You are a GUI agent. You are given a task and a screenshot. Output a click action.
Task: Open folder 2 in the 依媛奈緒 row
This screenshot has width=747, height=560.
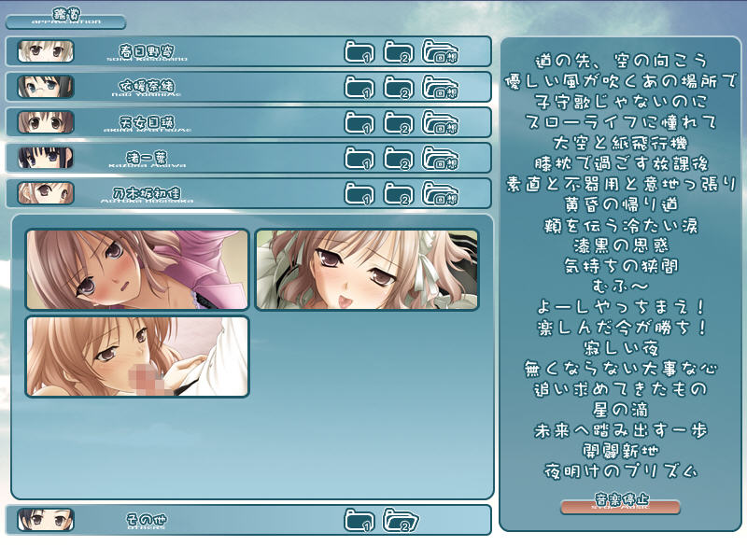399,88
